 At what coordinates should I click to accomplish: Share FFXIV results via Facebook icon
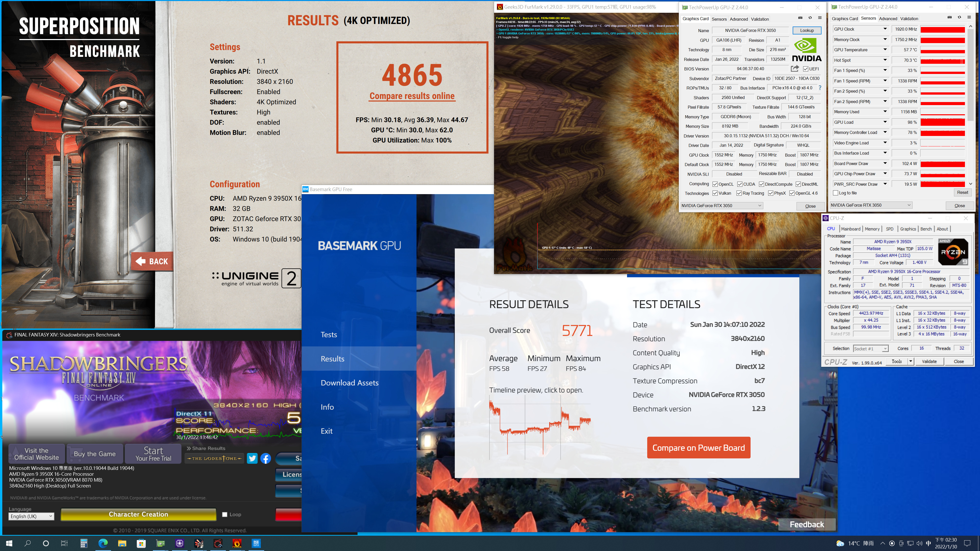(x=265, y=458)
